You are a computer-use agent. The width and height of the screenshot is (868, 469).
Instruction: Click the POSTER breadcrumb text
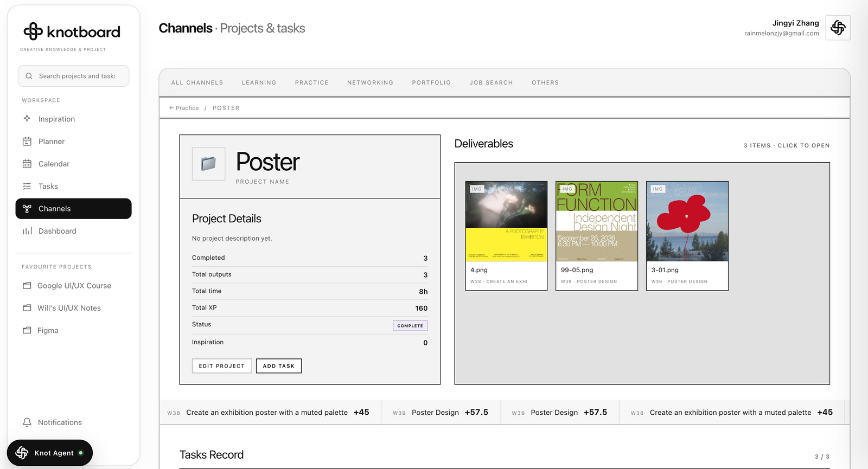tap(226, 108)
